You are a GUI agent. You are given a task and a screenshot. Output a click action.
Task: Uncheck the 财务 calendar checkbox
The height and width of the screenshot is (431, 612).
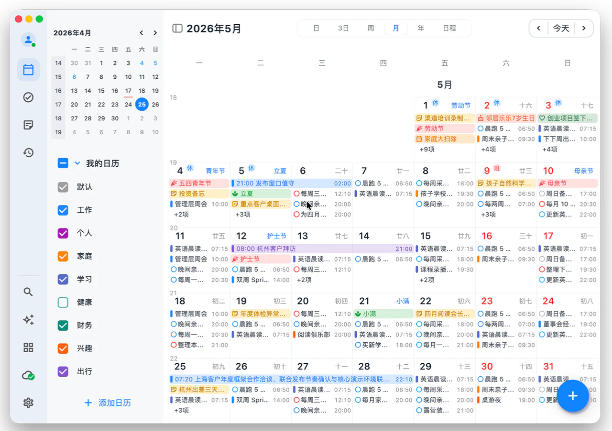63,325
